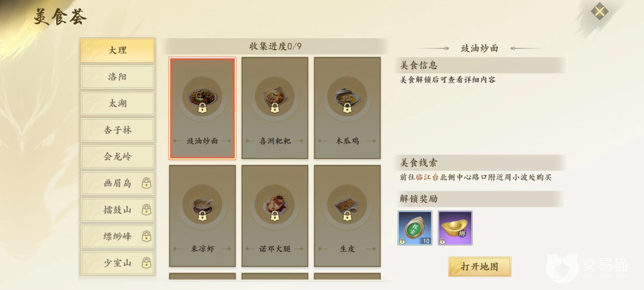Screen dimensions: 644x290
Task: Select the 大理 region tab
Action: tap(118, 50)
